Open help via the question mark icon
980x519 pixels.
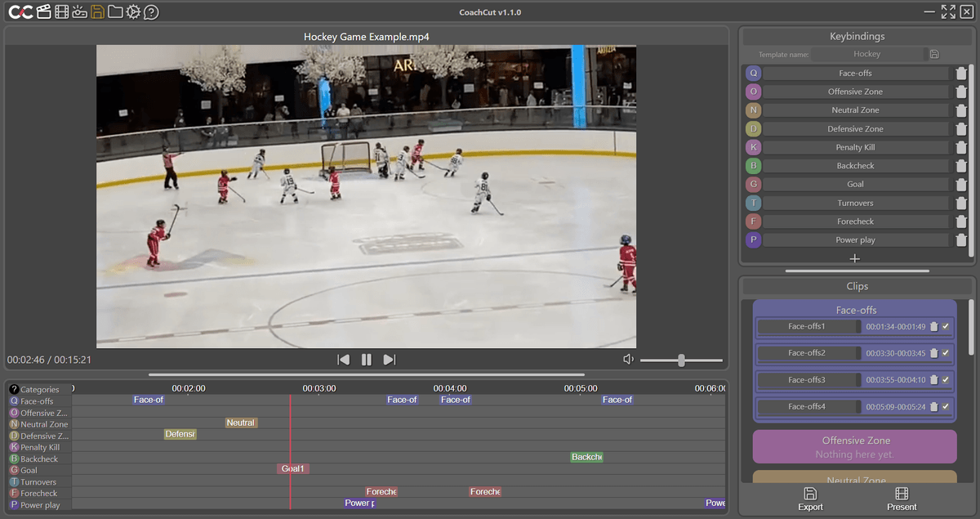(152, 11)
